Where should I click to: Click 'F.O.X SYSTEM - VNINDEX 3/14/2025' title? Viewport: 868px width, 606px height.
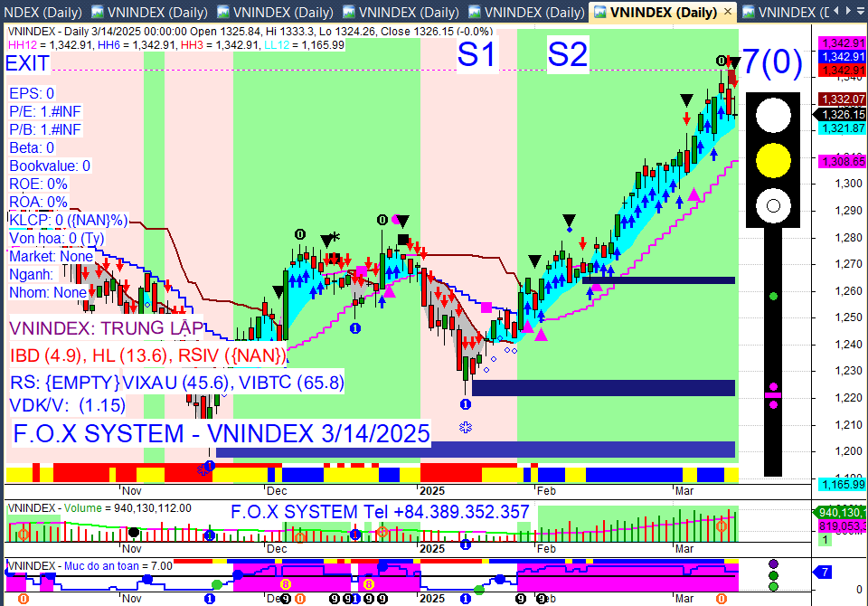(222, 433)
